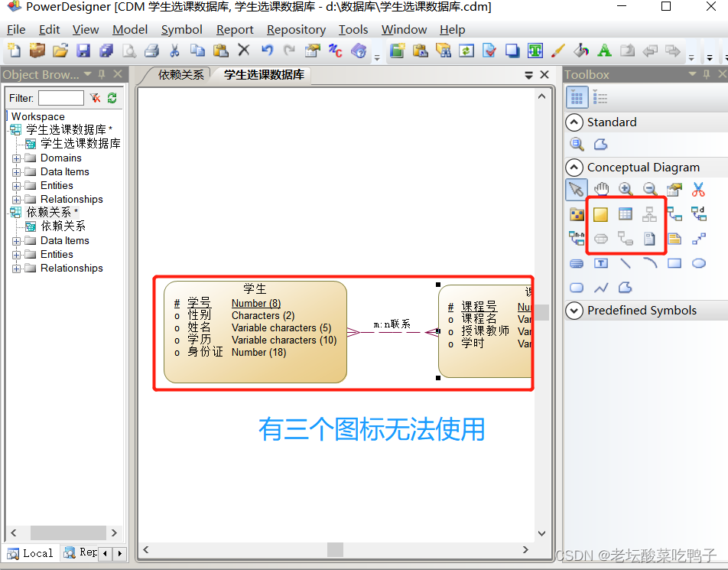Image resolution: width=728 pixels, height=570 pixels.
Task: Collapse the Standard toolbox section
Action: click(x=574, y=122)
